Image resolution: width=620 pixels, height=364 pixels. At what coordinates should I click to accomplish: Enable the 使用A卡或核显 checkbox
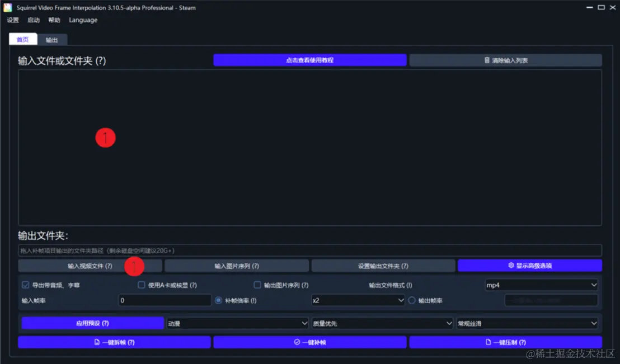point(141,285)
